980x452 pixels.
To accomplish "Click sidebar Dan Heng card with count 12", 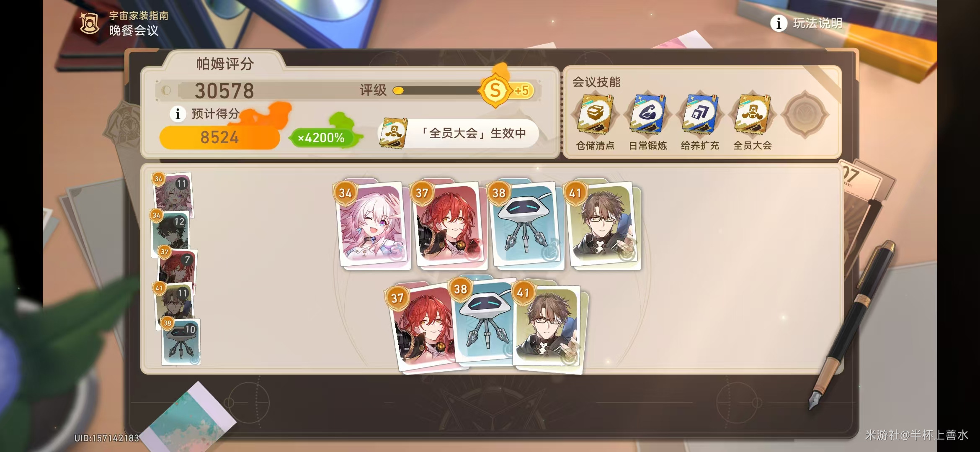I will coord(170,233).
